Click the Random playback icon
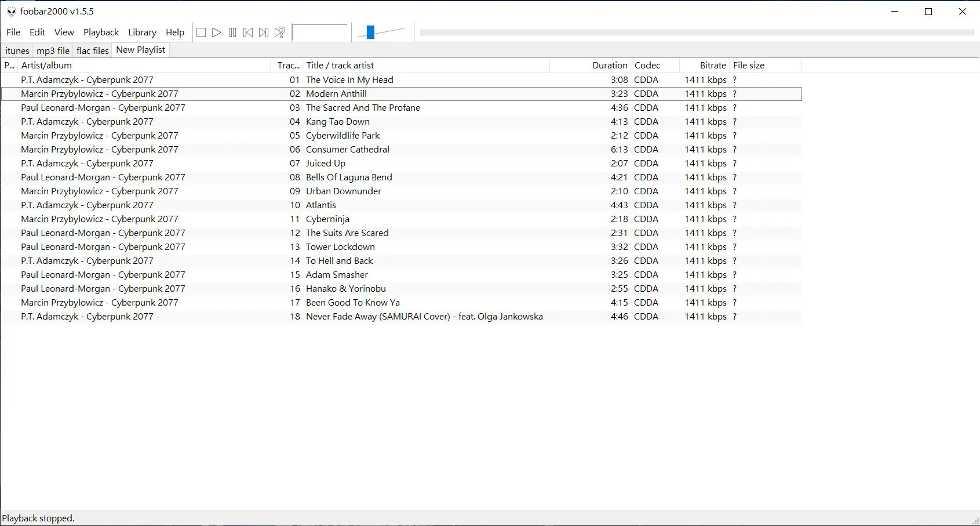Screen dimensions: 980x526 [280, 32]
